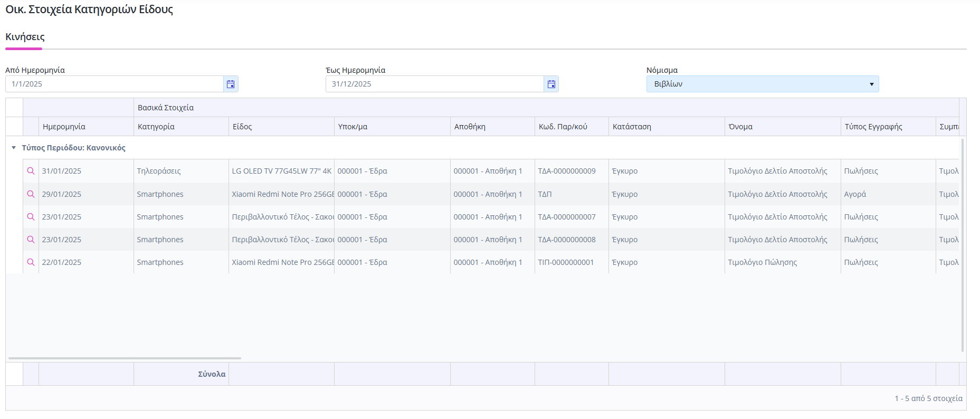Sort by the Κατάσταση column header
980x419 pixels.
pyautogui.click(x=667, y=127)
